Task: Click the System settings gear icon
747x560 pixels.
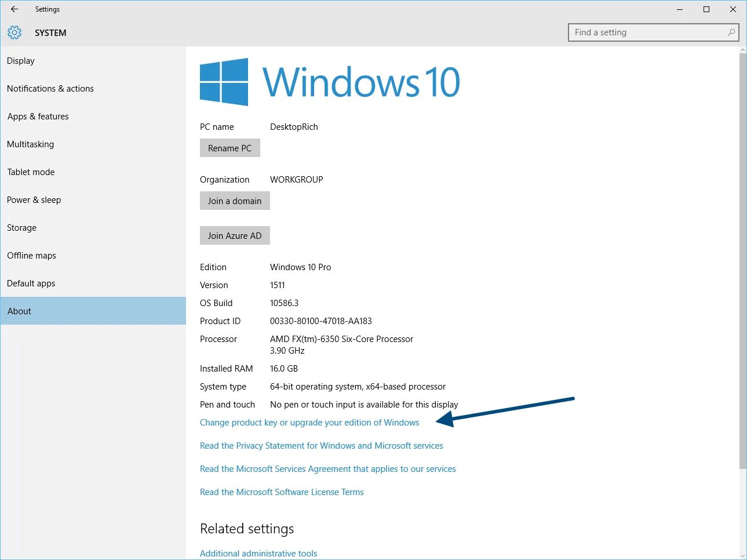Action: click(14, 33)
